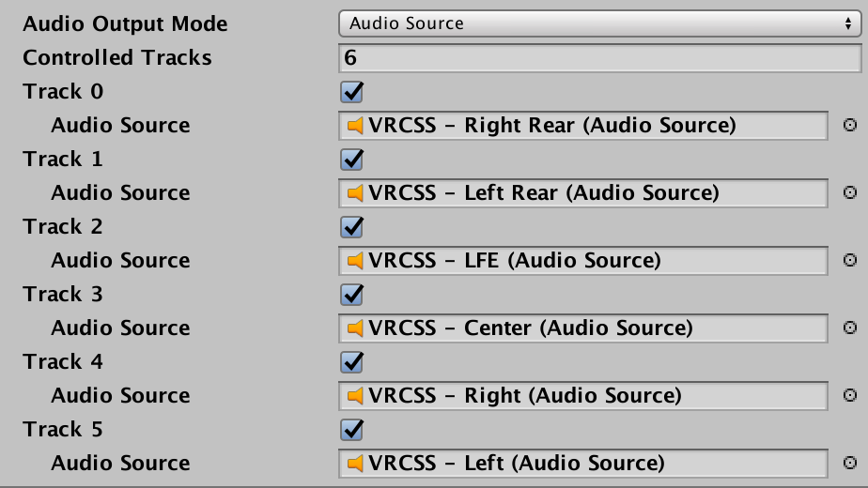Open object picker for Center audio source

pos(850,328)
